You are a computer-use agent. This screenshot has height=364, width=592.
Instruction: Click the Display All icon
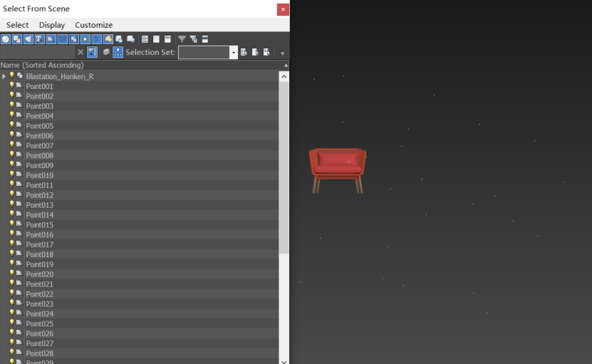pyautogui.click(x=145, y=39)
